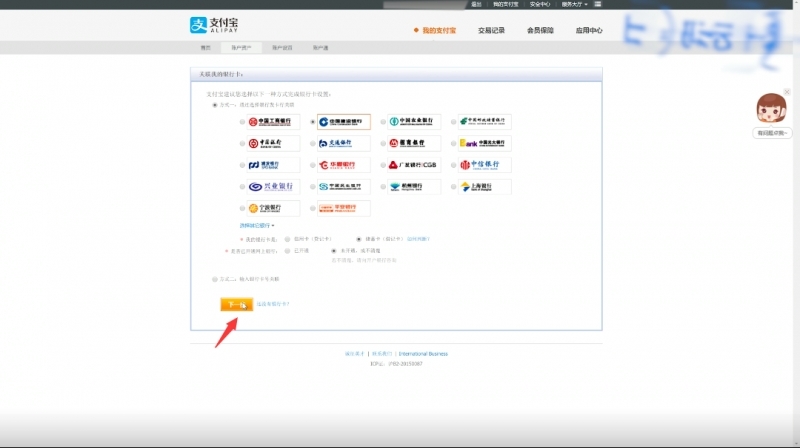Tick the radio button beside 兴业银行
This screenshot has height=448, width=800.
tap(242, 187)
